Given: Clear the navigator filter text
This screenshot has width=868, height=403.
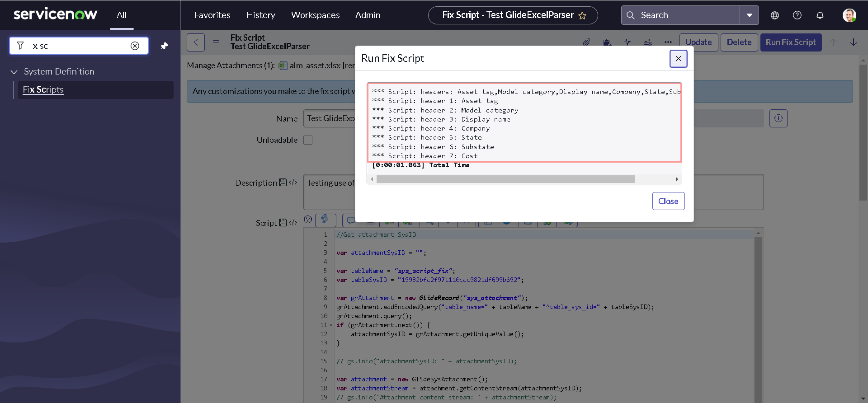Looking at the screenshot, I should point(135,46).
